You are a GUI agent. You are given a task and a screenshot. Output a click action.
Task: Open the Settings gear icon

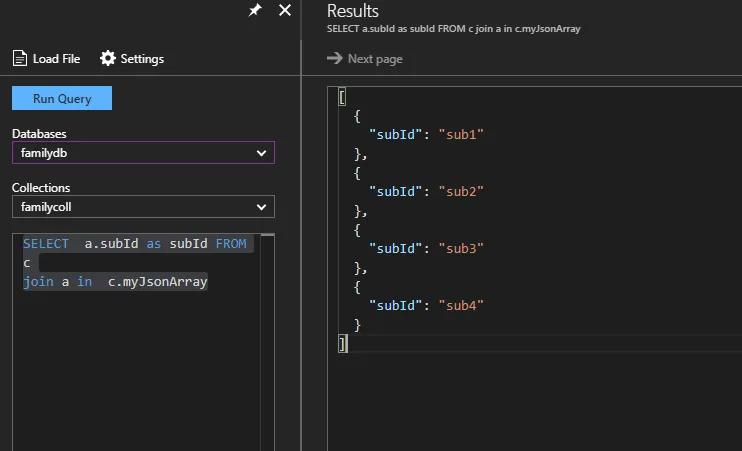coord(108,59)
